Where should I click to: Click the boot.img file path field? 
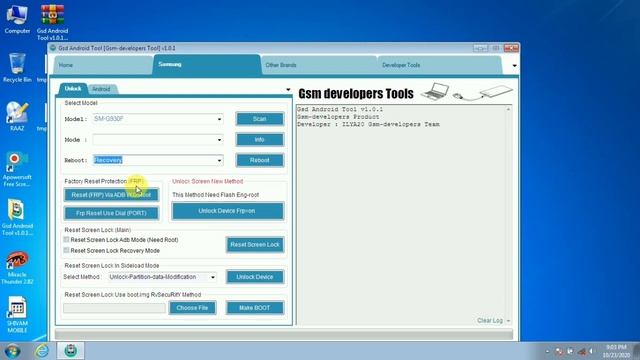point(114,308)
